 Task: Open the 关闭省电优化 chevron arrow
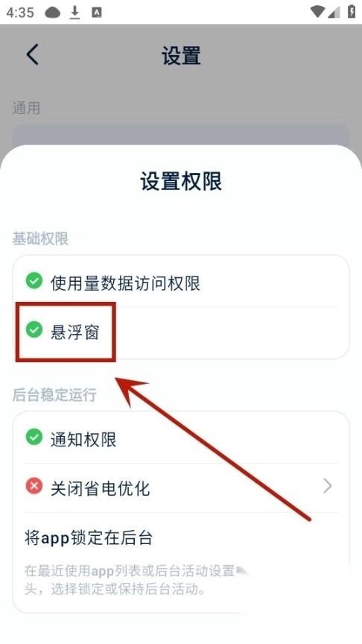pyautogui.click(x=328, y=486)
